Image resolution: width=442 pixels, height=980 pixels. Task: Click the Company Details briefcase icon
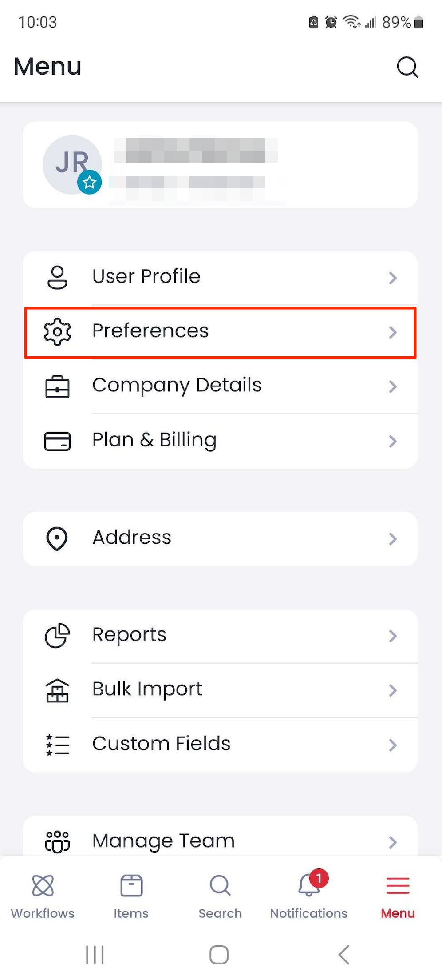coord(57,386)
